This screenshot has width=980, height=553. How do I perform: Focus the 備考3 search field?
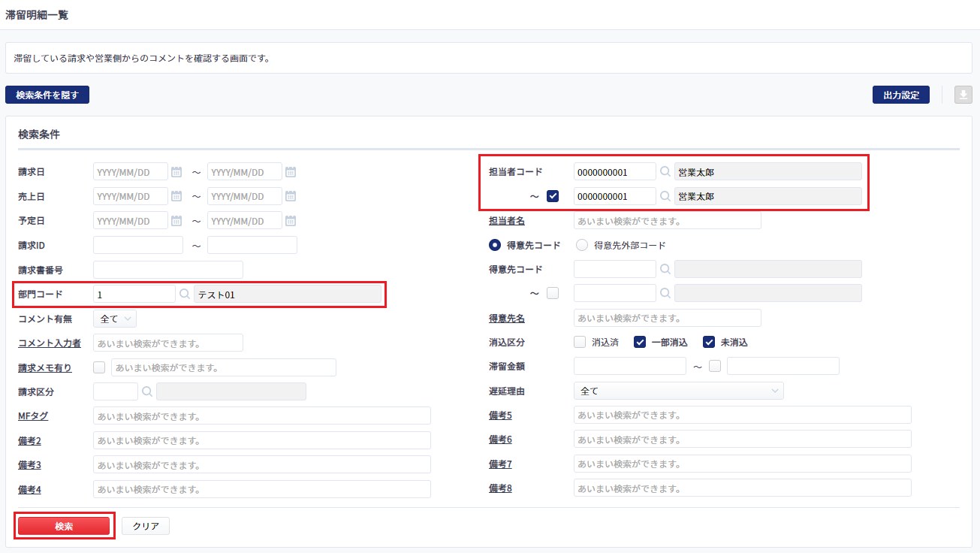pos(262,464)
